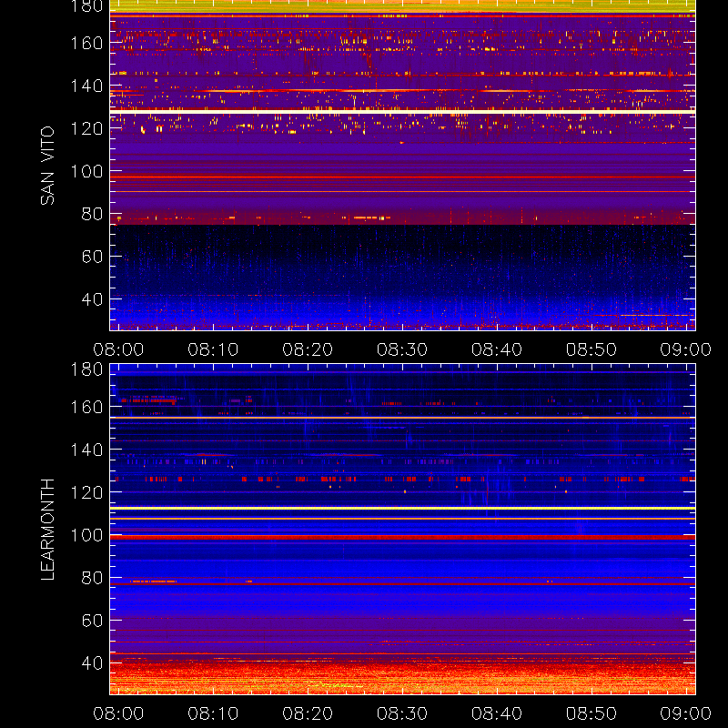The image size is (728, 728).
Task: Click the 08:40 time label under San Vito plot
Action: (497, 349)
